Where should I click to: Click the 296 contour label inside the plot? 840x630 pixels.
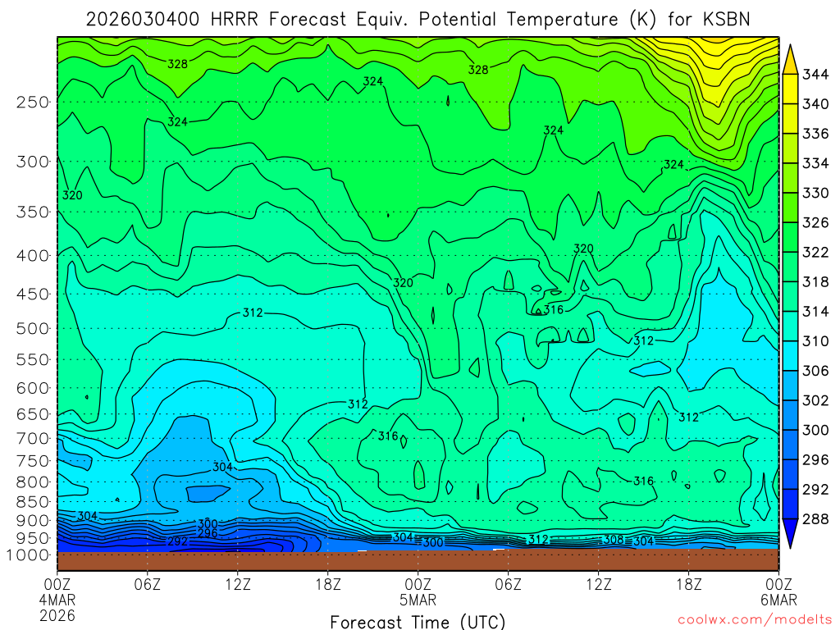pyautogui.click(x=208, y=533)
